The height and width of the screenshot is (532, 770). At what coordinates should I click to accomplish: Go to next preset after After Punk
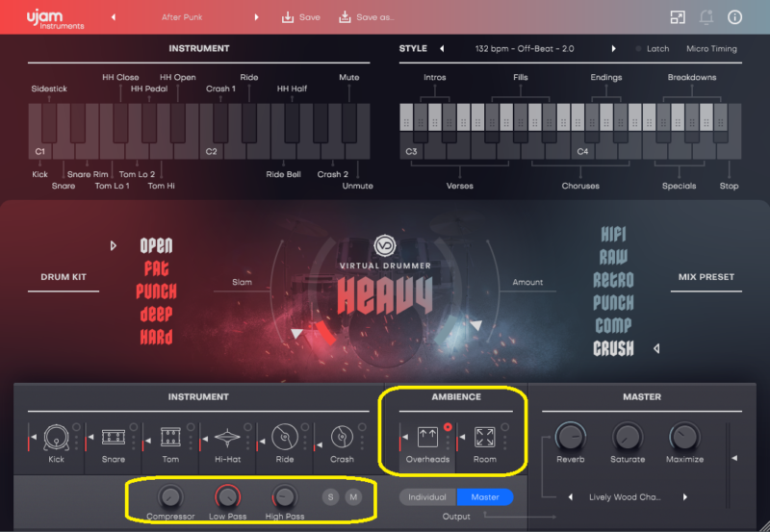point(257,17)
